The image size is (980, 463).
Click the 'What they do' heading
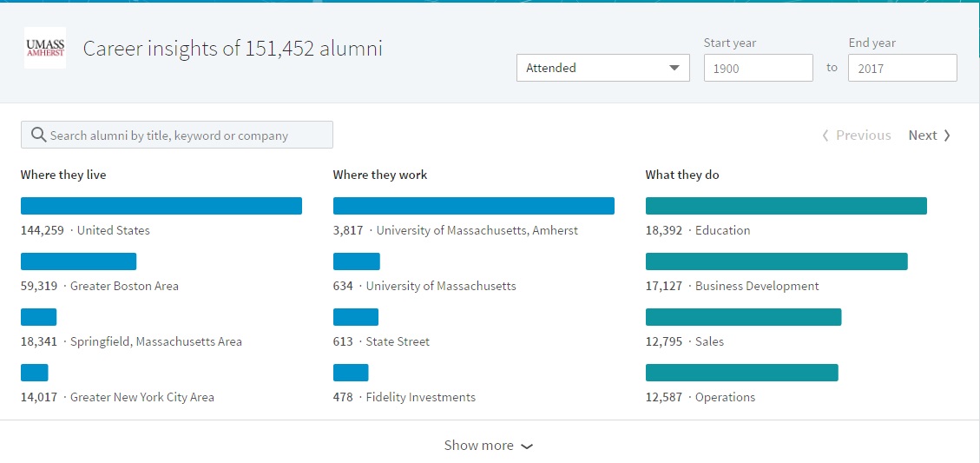[x=682, y=175]
